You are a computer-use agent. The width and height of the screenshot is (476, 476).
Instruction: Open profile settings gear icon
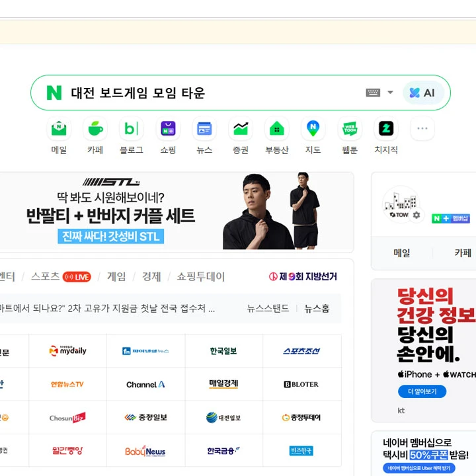point(416,215)
